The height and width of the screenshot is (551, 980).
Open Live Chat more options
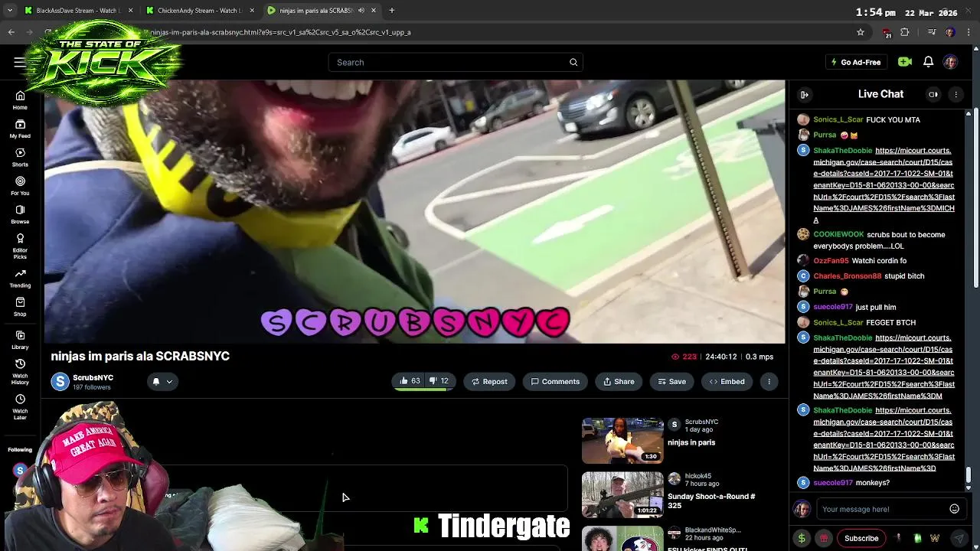(x=955, y=94)
